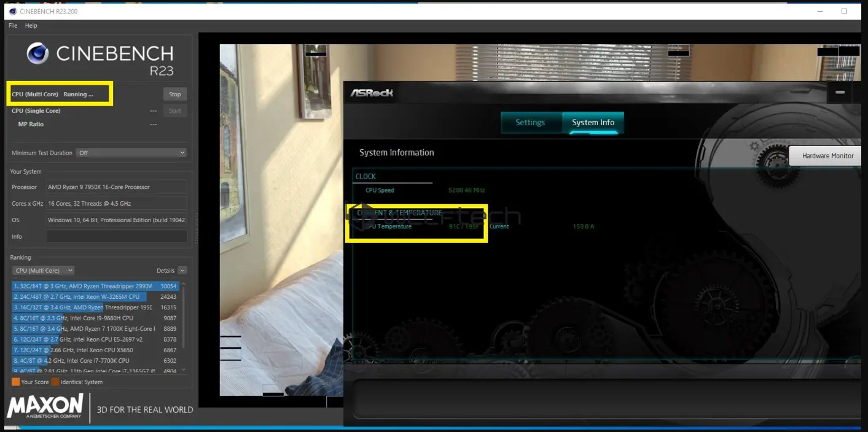Open the CPU (Multi Core) ranking dropdown
This screenshot has width=868, height=432.
tap(43, 270)
